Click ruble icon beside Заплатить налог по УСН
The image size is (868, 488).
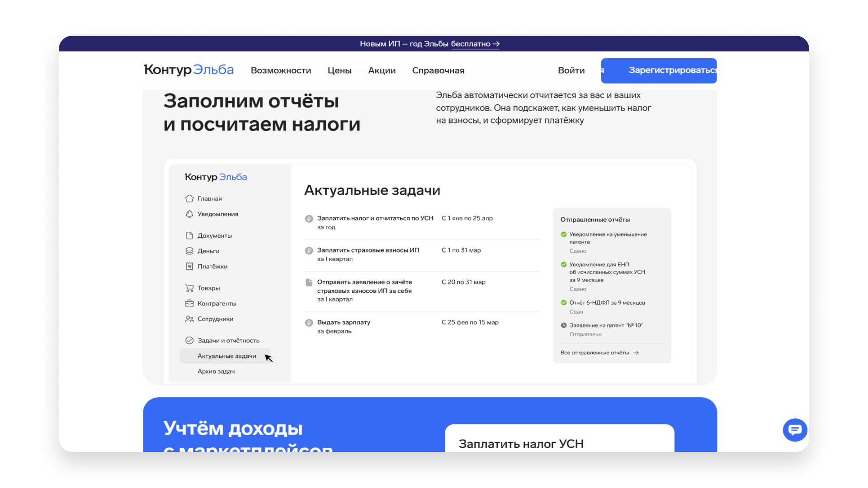pos(309,219)
